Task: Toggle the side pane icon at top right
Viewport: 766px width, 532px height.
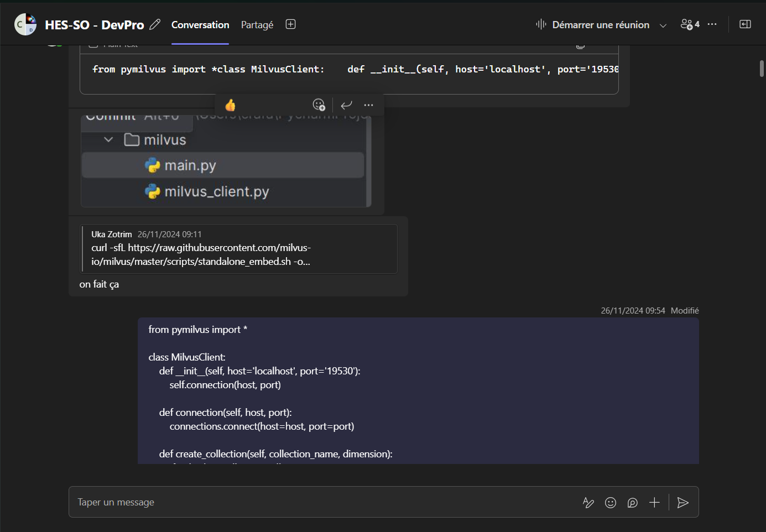Action: click(745, 24)
